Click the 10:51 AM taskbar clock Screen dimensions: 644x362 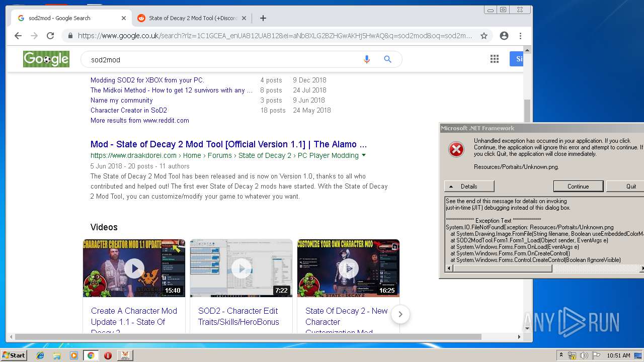618,355
